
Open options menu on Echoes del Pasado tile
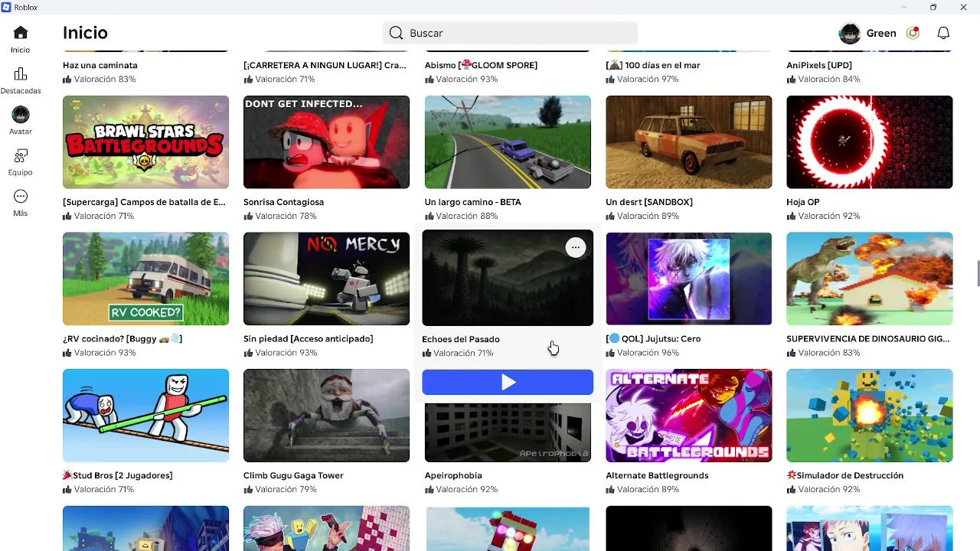click(x=576, y=247)
